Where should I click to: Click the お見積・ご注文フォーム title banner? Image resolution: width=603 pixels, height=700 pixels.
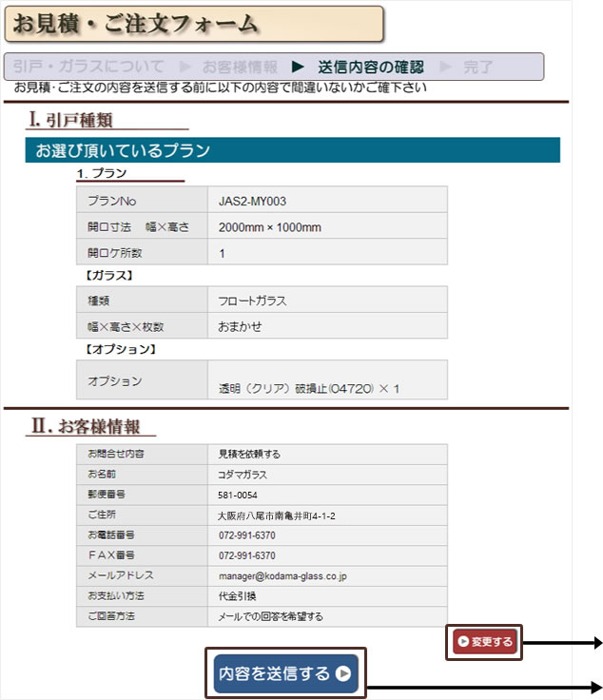[194, 24]
